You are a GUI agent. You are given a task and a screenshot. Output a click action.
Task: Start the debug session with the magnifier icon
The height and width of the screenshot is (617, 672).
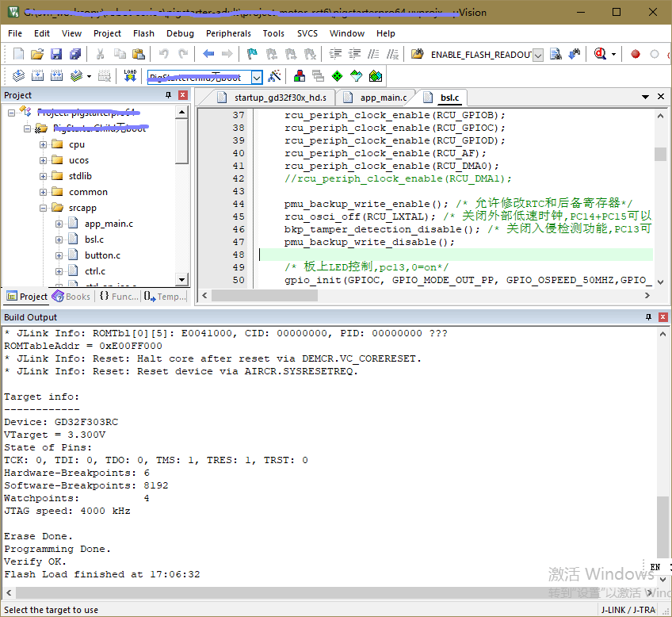click(599, 54)
